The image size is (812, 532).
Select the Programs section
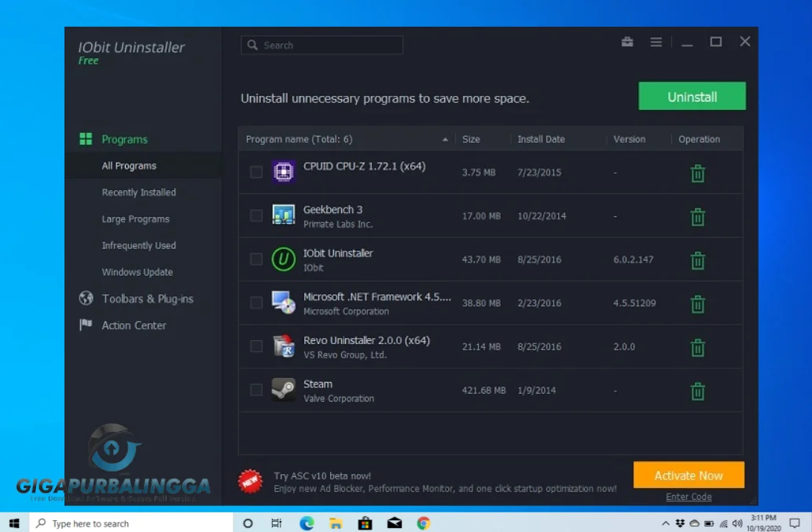tap(124, 139)
